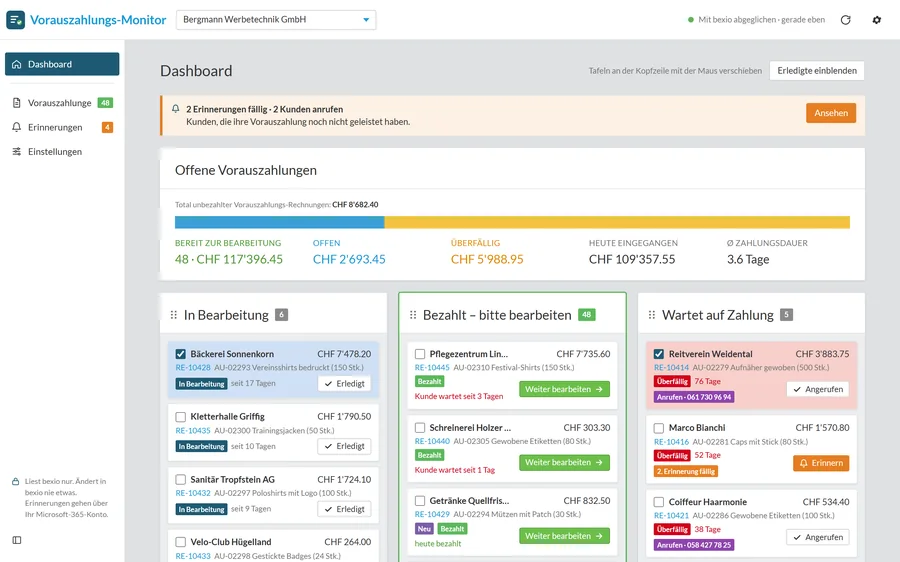This screenshot has height=562, width=900.
Task: Click Neu tag on Getränke Quellfris card
Action: pyautogui.click(x=424, y=529)
